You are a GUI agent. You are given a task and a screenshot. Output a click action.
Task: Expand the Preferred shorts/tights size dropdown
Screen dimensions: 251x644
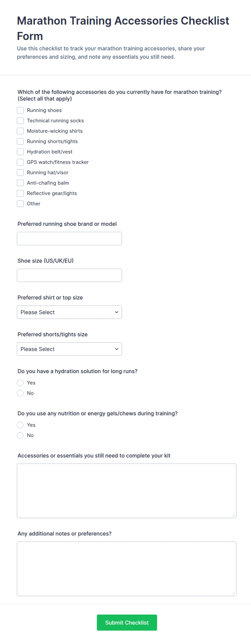pyautogui.click(x=69, y=349)
